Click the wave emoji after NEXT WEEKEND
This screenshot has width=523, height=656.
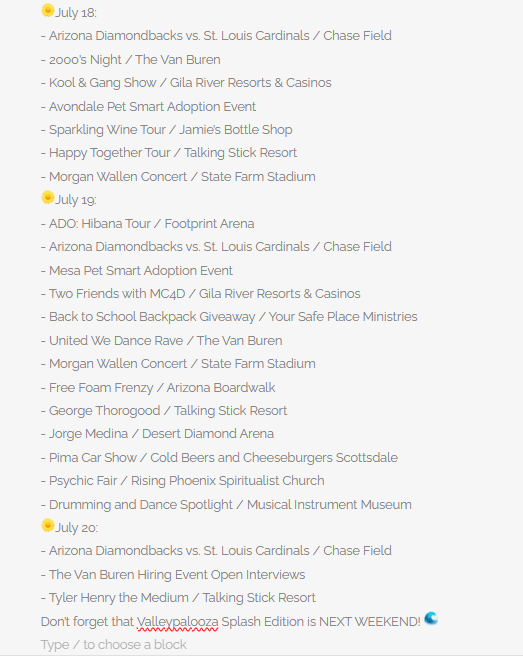click(431, 618)
